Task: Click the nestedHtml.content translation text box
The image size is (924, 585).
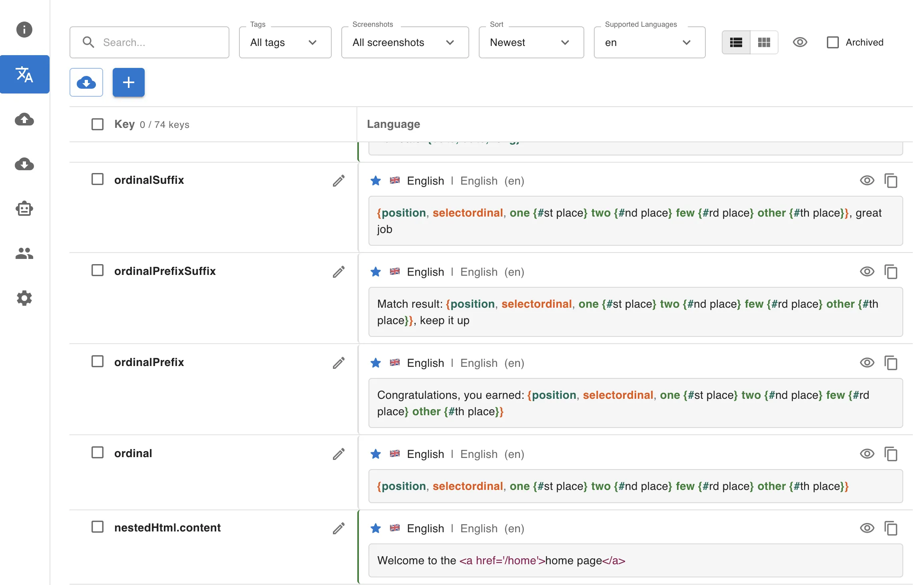Action: (x=636, y=561)
